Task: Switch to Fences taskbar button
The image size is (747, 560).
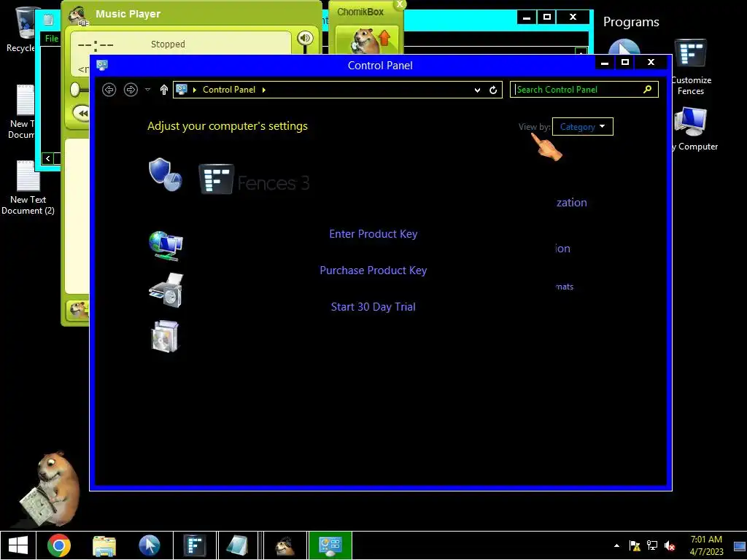Action: point(195,545)
